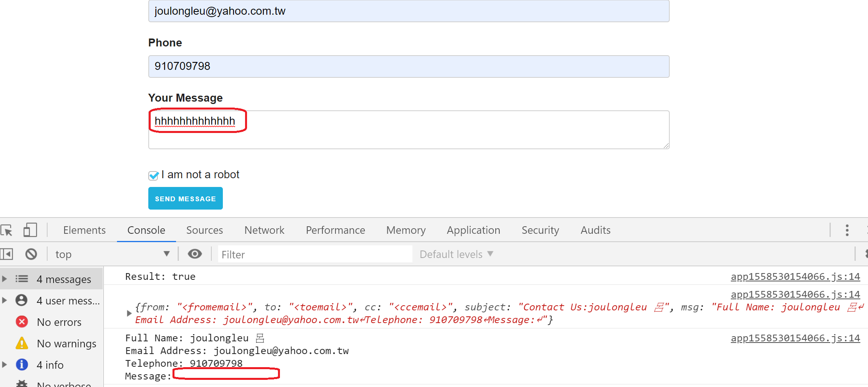The height and width of the screenshot is (387, 868).
Task: Click the 'I am not a robot' label
Action: (200, 175)
